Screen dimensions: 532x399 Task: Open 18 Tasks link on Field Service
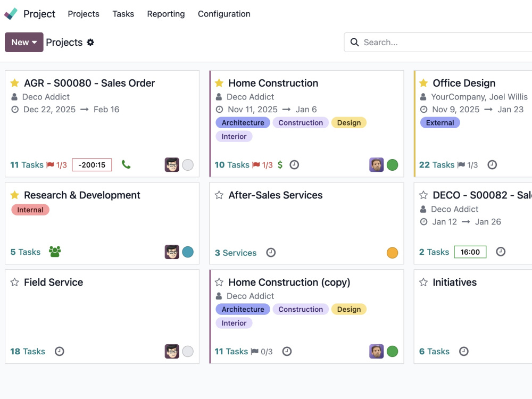click(28, 352)
